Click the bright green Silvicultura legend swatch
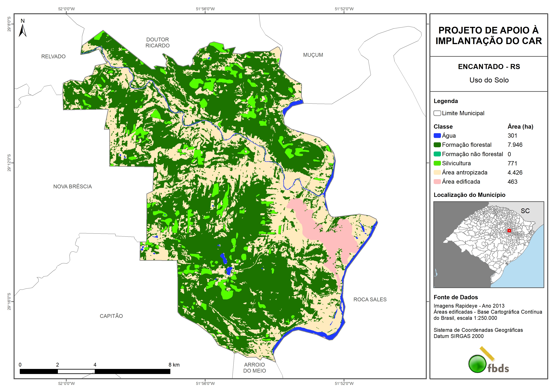This screenshot has width=555, height=392. coord(437,163)
